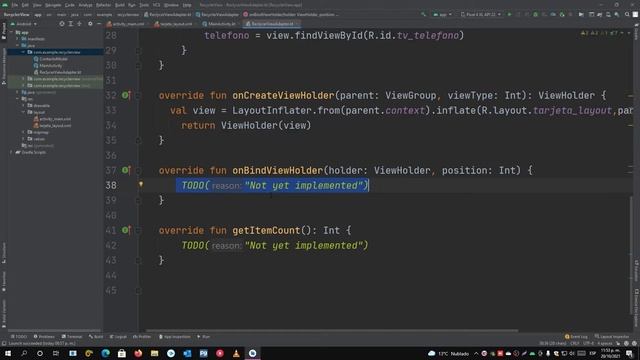The width and height of the screenshot is (640, 360).
Task: Open Microsoft Edge from the taskbar
Action: (106, 353)
